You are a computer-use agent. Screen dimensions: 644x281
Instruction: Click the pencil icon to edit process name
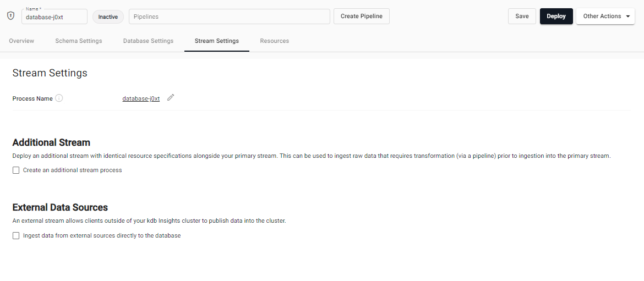point(171,98)
